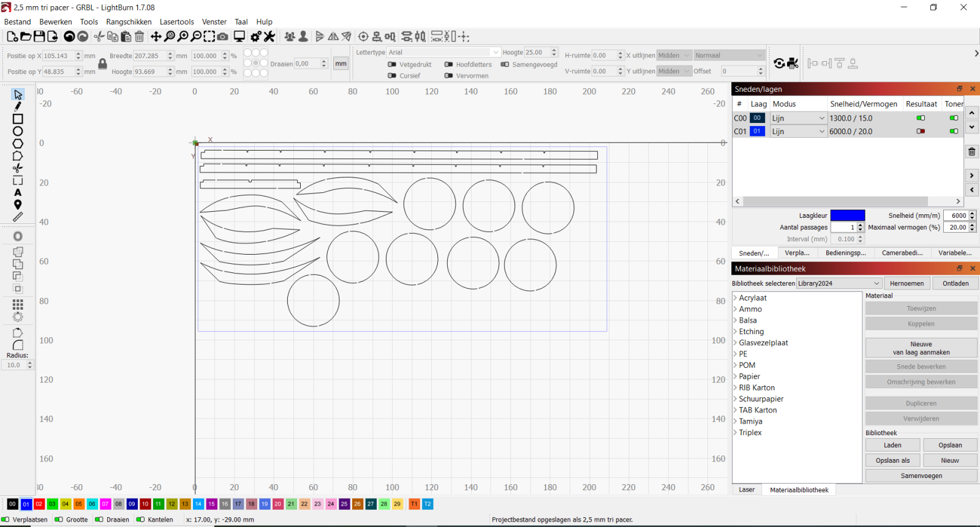Image resolution: width=980 pixels, height=527 pixels.
Task: Open the Lettertype Arial font dropdown
Action: click(444, 53)
